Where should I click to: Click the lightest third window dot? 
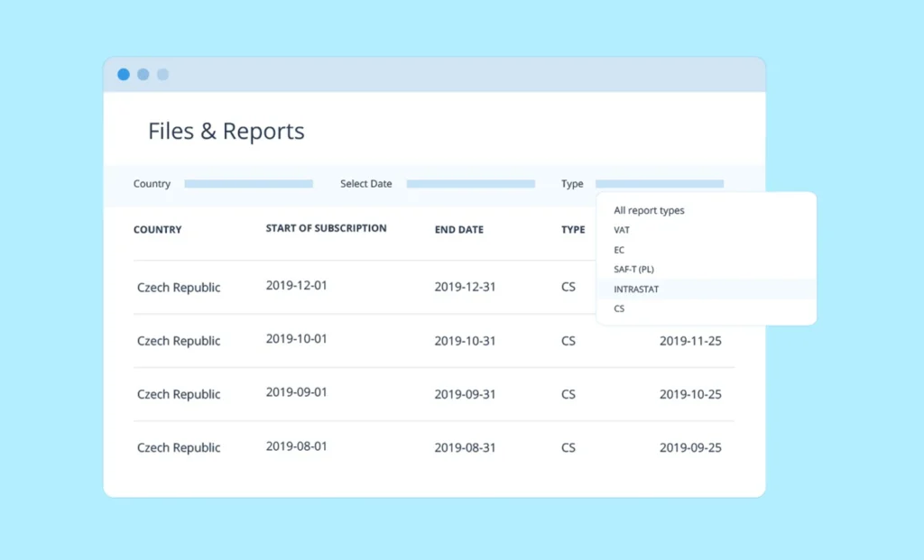coord(163,75)
